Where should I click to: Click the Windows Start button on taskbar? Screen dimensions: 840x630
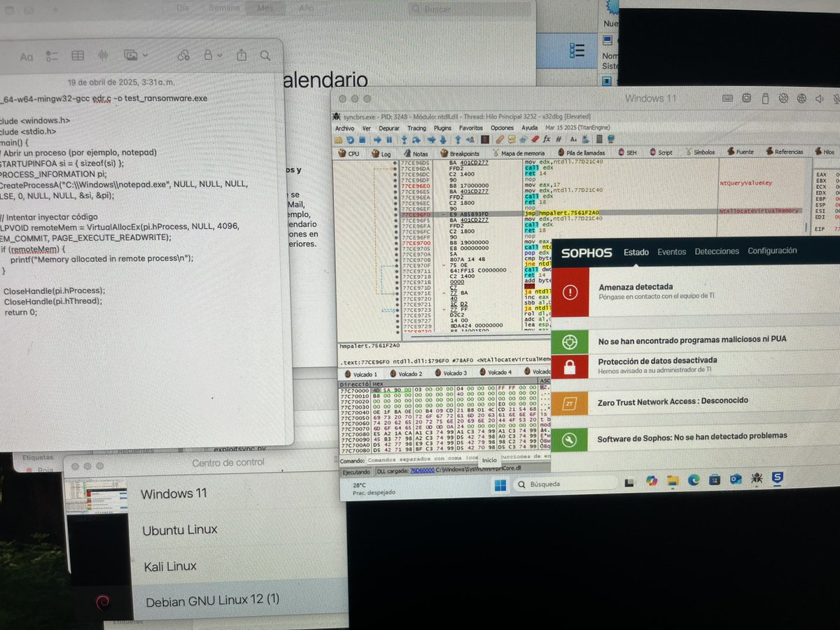click(x=500, y=484)
